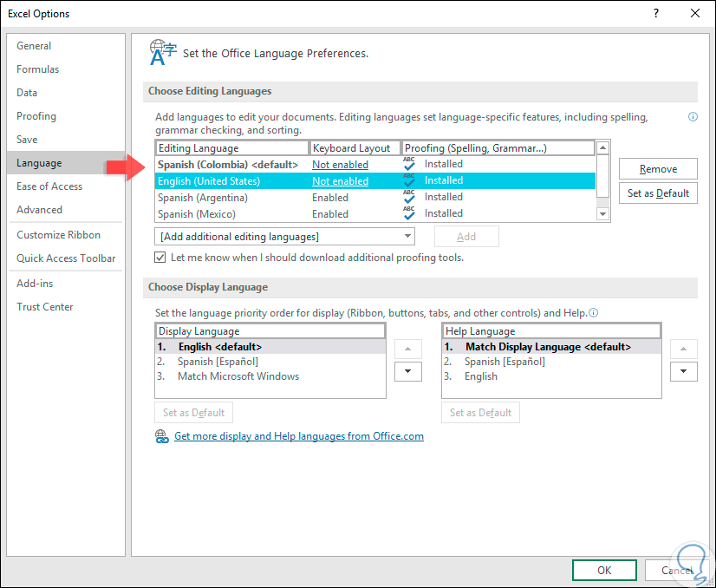716x588 pixels.
Task: Click the info icon after 'and Help.'
Action: tap(593, 313)
